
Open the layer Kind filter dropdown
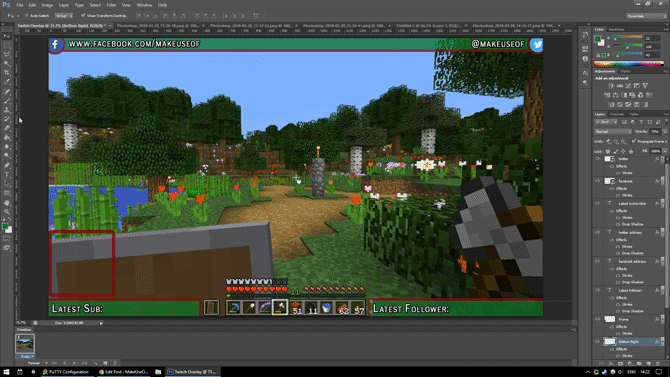click(606, 122)
